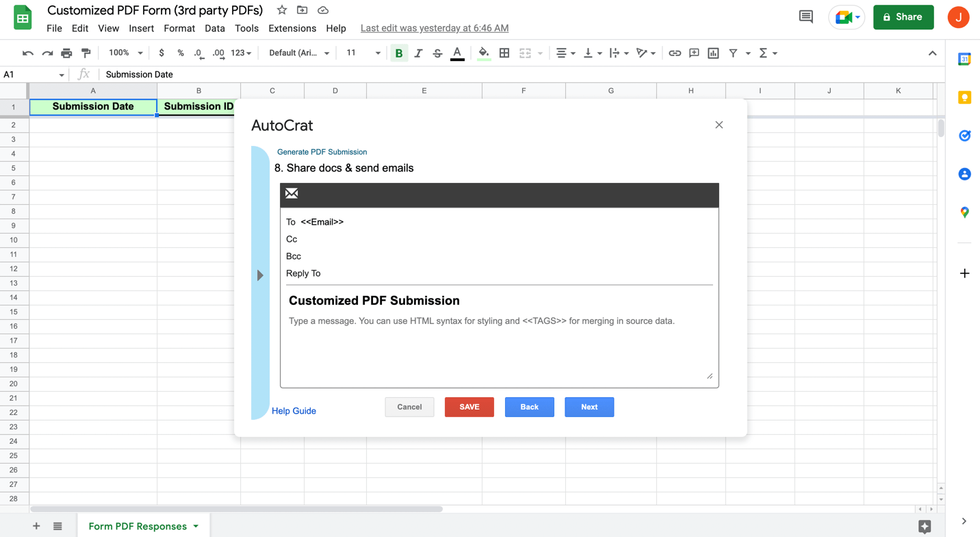Image resolution: width=980 pixels, height=537 pixels.
Task: Click the print icon in toolbar
Action: 66,53
